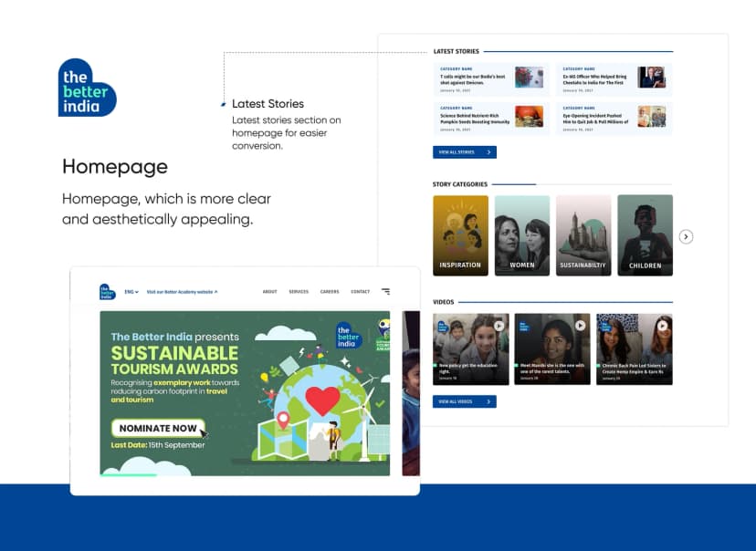Open the INSPIRATION category card
This screenshot has height=551, width=756.
coord(460,235)
